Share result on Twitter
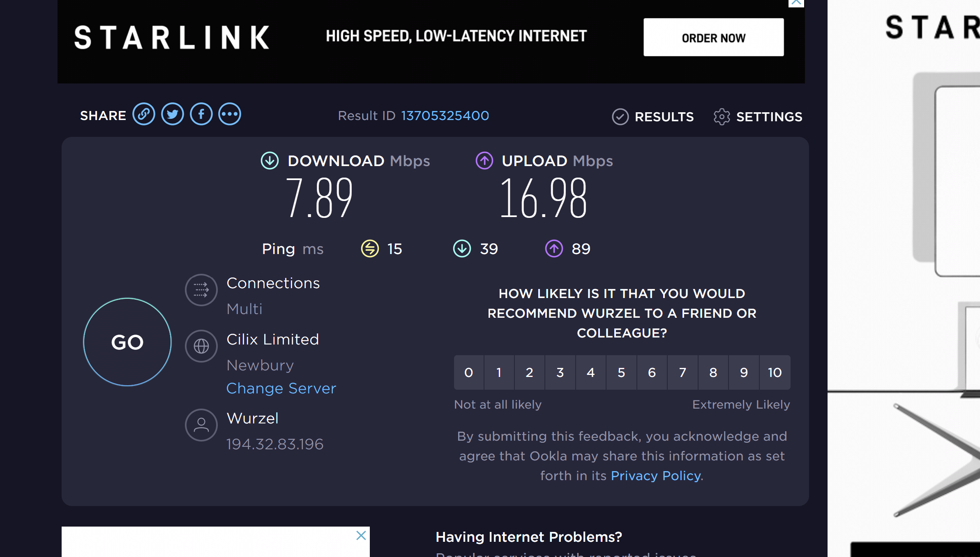 point(173,114)
